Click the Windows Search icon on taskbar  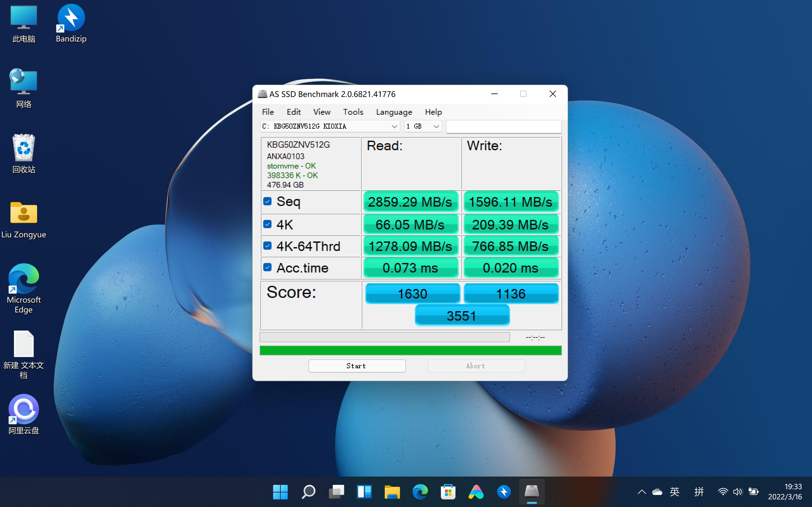click(308, 491)
